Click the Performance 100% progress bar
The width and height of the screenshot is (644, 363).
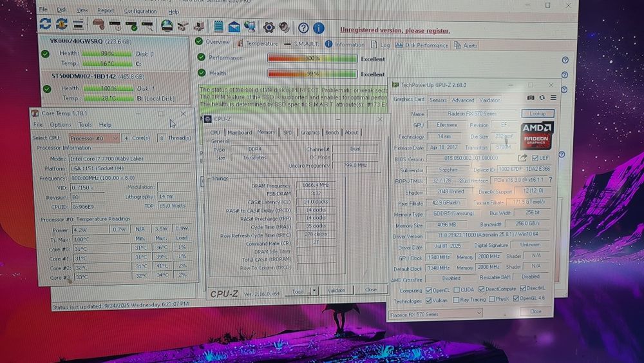point(312,59)
